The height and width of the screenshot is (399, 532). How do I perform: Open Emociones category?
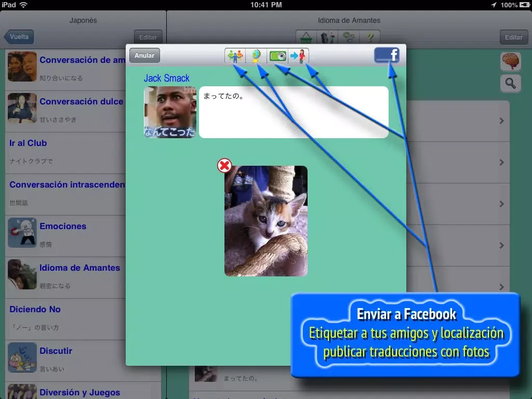[66, 236]
